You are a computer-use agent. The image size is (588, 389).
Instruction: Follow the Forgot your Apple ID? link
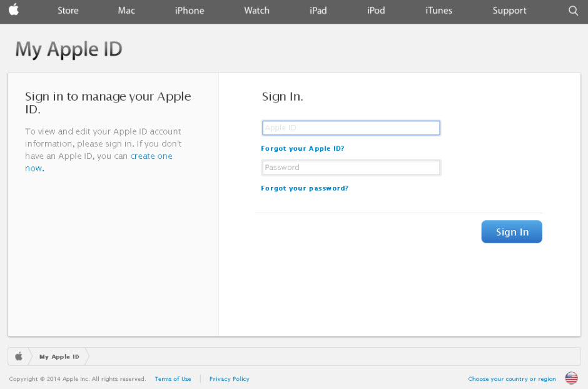click(x=302, y=148)
